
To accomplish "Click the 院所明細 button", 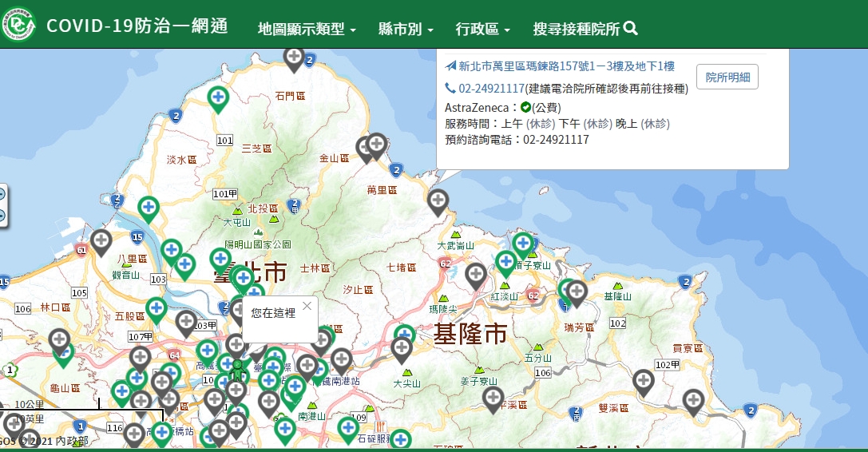I will (727, 77).
